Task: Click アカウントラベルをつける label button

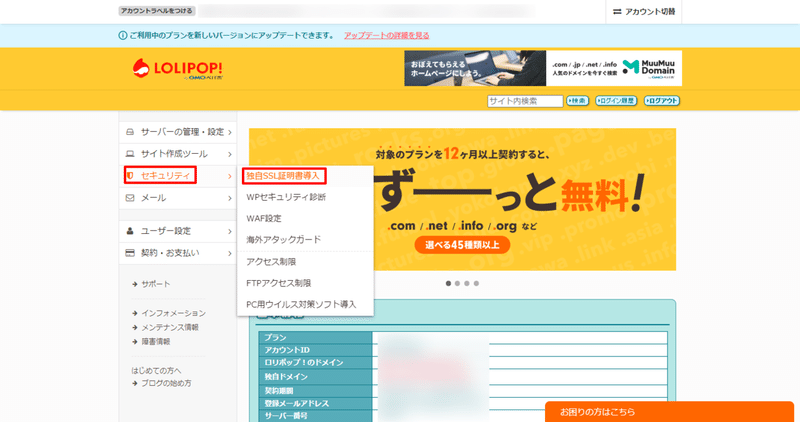Action: 157,11
